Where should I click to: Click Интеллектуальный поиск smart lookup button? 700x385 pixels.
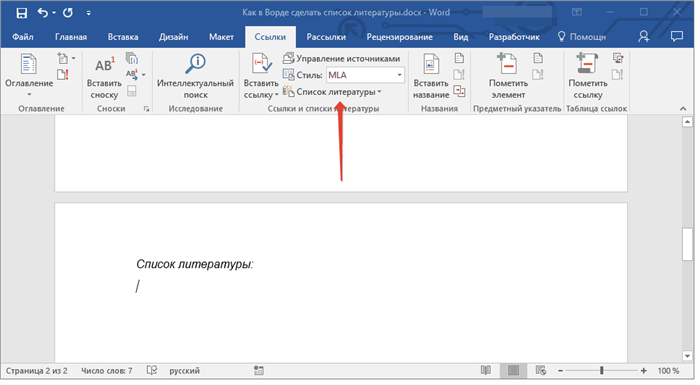point(196,76)
